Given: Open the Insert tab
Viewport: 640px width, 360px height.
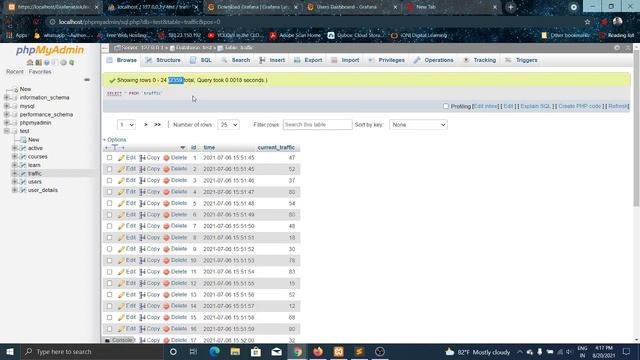Looking at the screenshot, I should coord(272,60).
